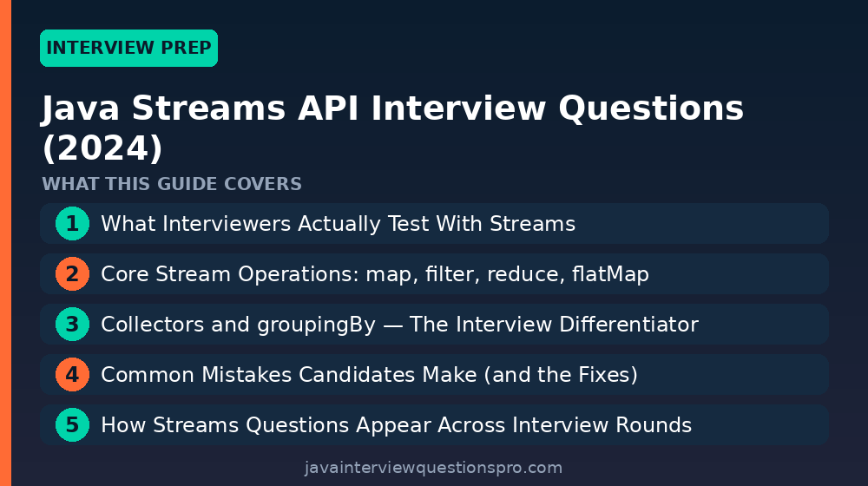The image size is (868, 486).
Task: Click the green number 3 circle badge
Action: [x=73, y=325]
